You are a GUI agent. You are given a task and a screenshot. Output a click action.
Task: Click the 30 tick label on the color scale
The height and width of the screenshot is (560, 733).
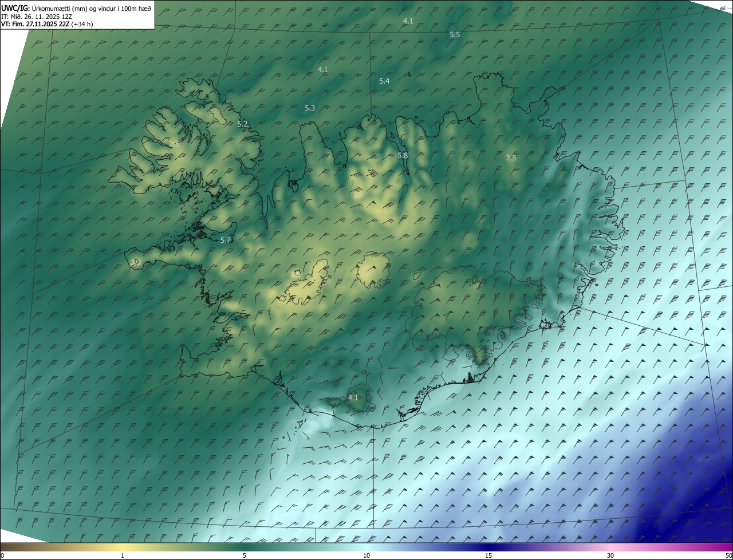point(610,555)
